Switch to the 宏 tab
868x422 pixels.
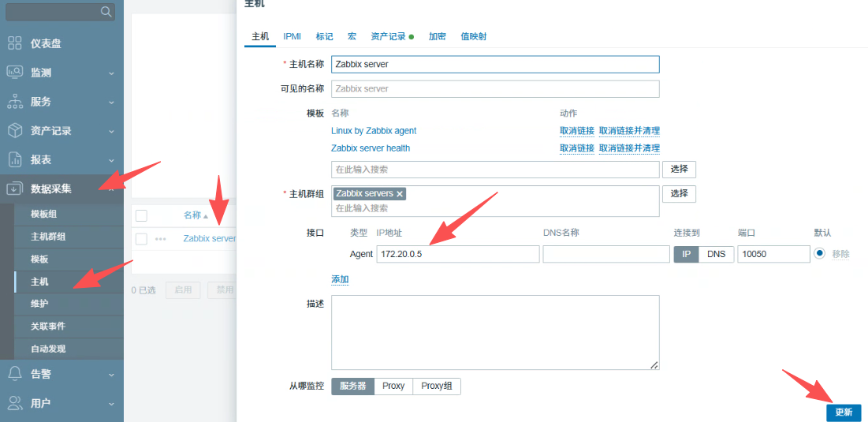[352, 36]
